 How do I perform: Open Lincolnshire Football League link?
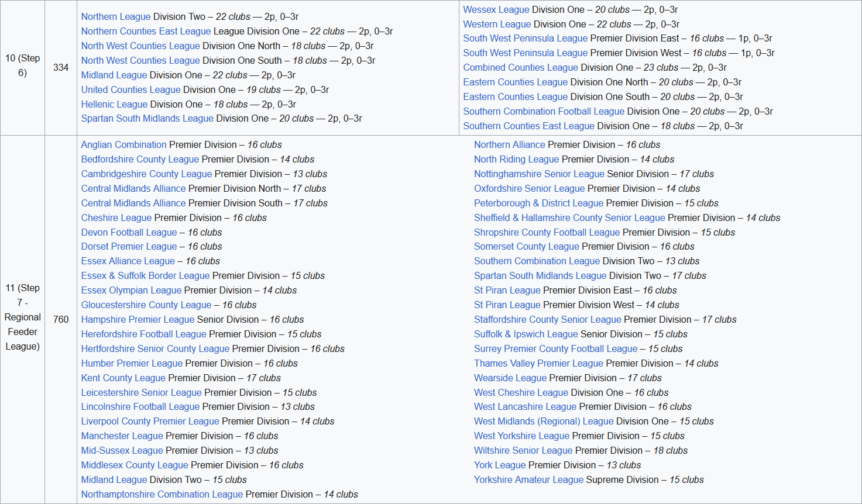coord(140,407)
